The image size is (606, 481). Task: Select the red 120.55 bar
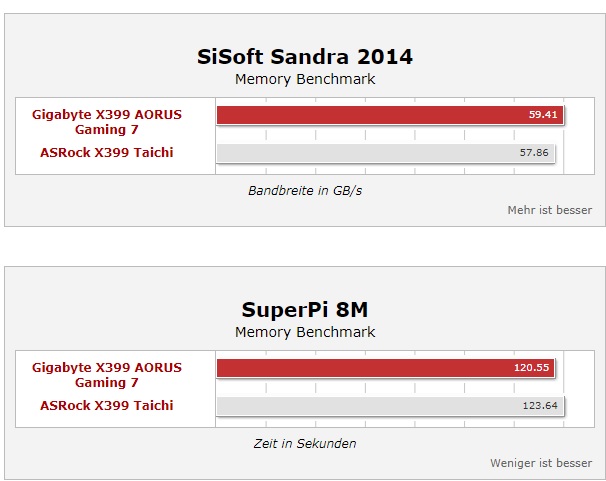click(385, 367)
